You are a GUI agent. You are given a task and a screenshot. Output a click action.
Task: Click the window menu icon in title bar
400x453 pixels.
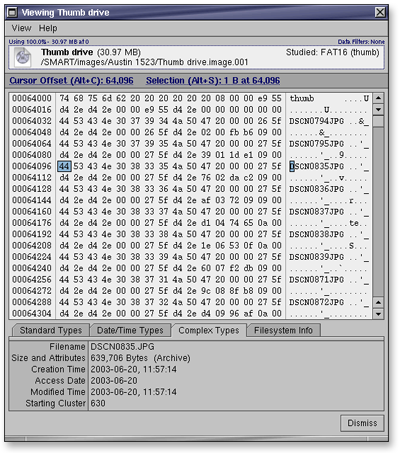(13, 13)
